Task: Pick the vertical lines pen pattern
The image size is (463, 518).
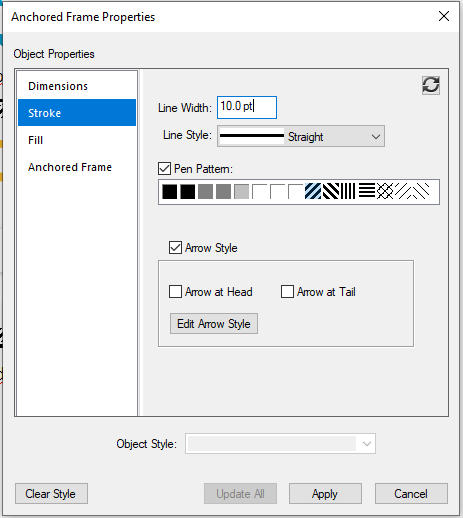Action: click(x=347, y=191)
